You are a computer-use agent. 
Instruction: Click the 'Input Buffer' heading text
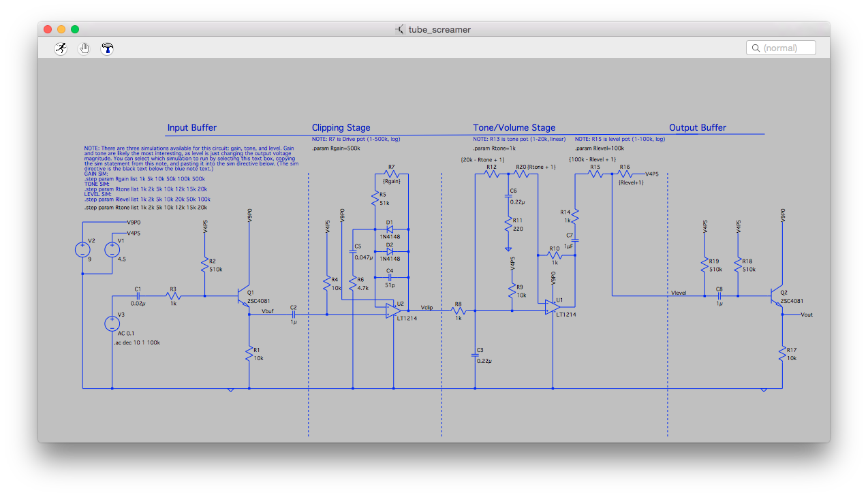click(192, 127)
